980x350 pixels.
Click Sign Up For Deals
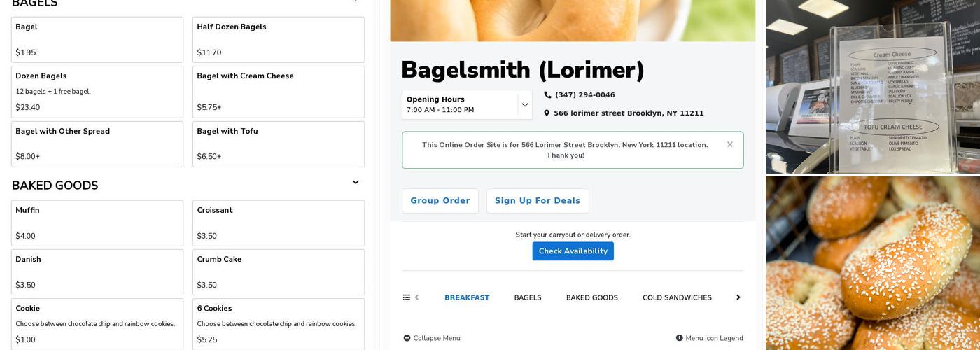coord(537,201)
